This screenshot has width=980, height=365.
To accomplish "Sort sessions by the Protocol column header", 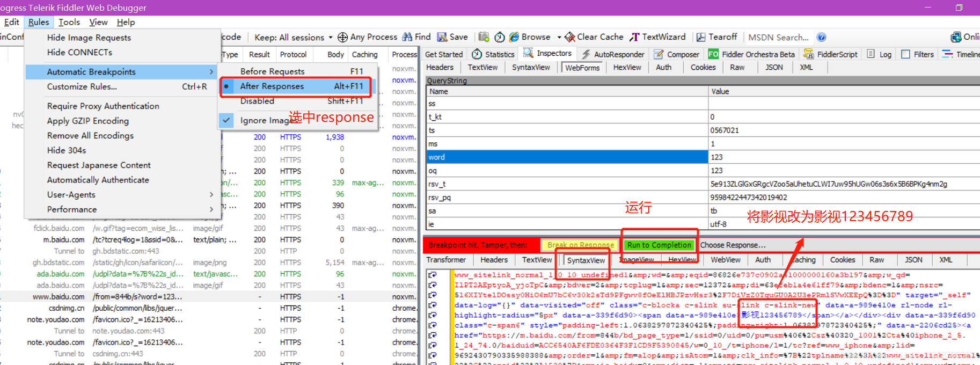I will [x=293, y=54].
